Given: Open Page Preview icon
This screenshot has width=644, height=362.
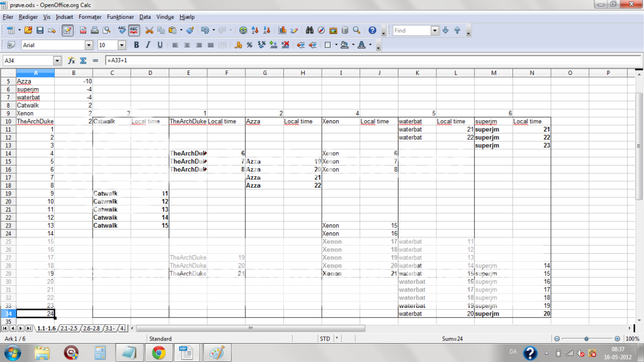Looking at the screenshot, I should tap(107, 30).
